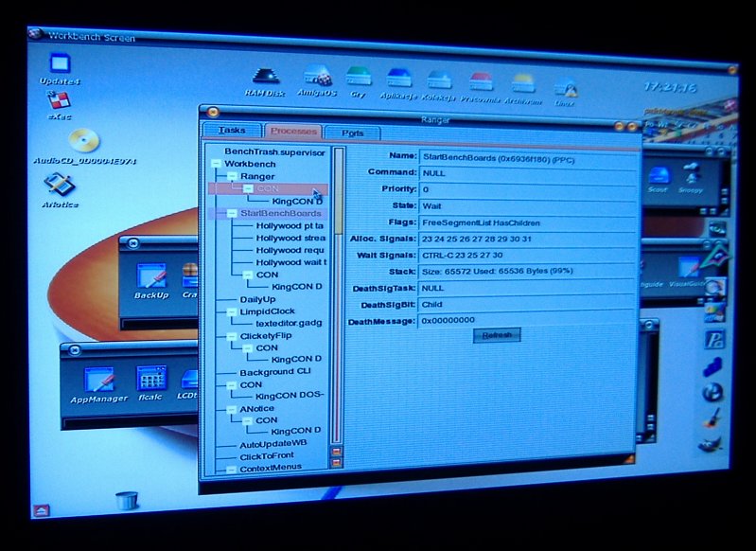Launch Scout from the right dock
This screenshot has height=551, width=756.
(x=659, y=180)
